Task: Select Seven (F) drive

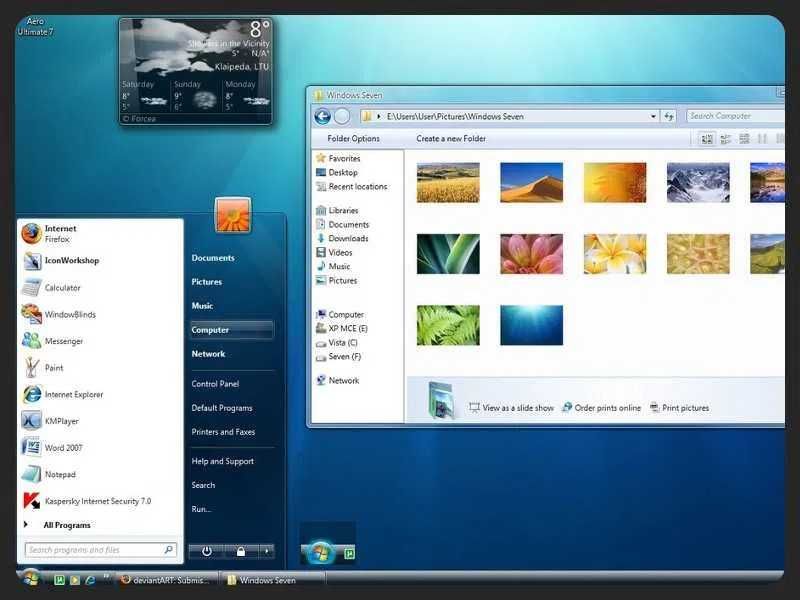Action: 338,357
